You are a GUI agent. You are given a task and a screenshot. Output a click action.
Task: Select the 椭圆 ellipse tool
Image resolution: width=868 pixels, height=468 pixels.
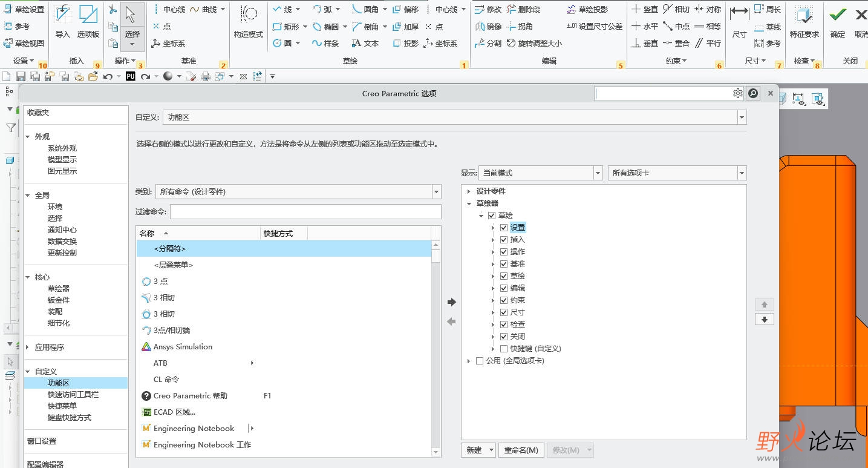327,27
